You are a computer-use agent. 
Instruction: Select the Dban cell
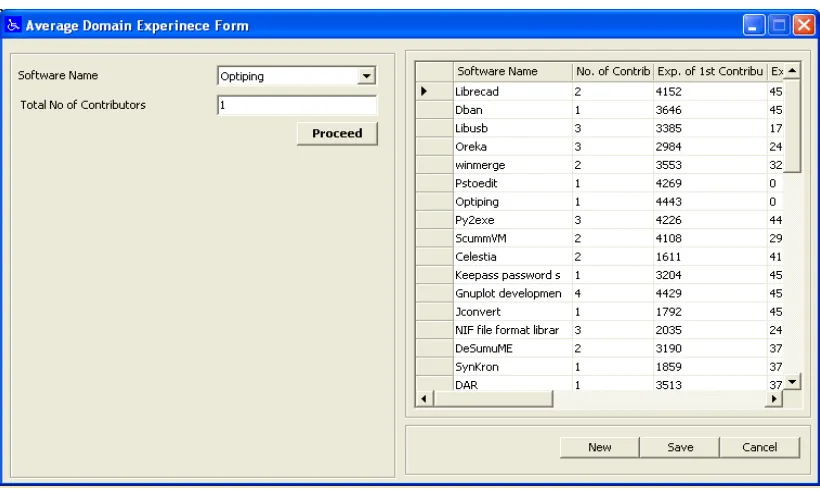click(x=512, y=110)
